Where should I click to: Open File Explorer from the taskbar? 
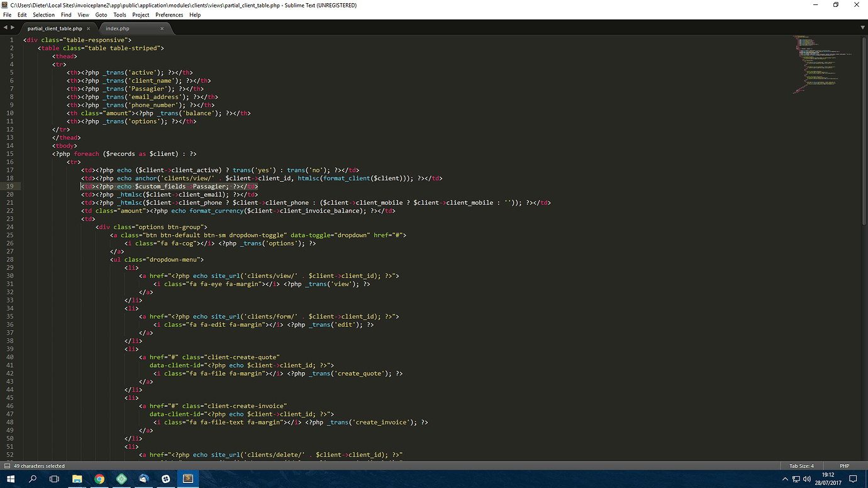pos(77,479)
